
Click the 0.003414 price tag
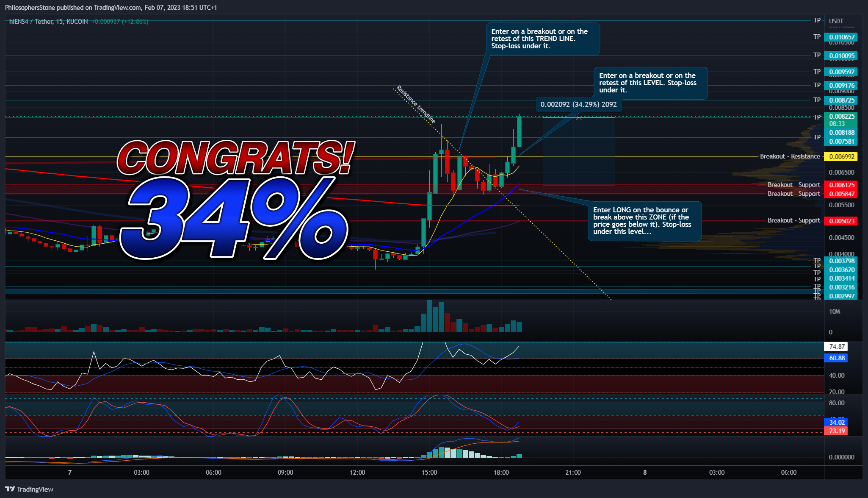point(841,278)
